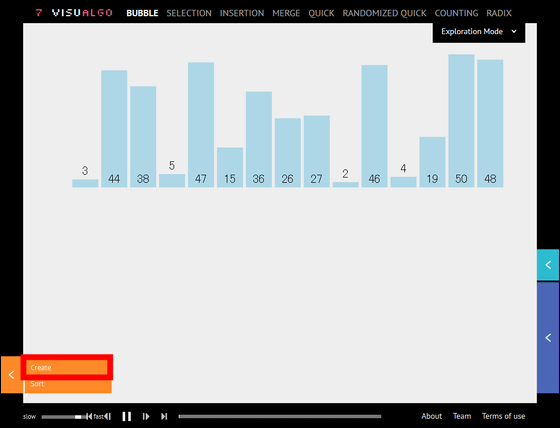This screenshot has width=560, height=428.
Task: Click the number 5 above its bar
Action: tap(172, 165)
